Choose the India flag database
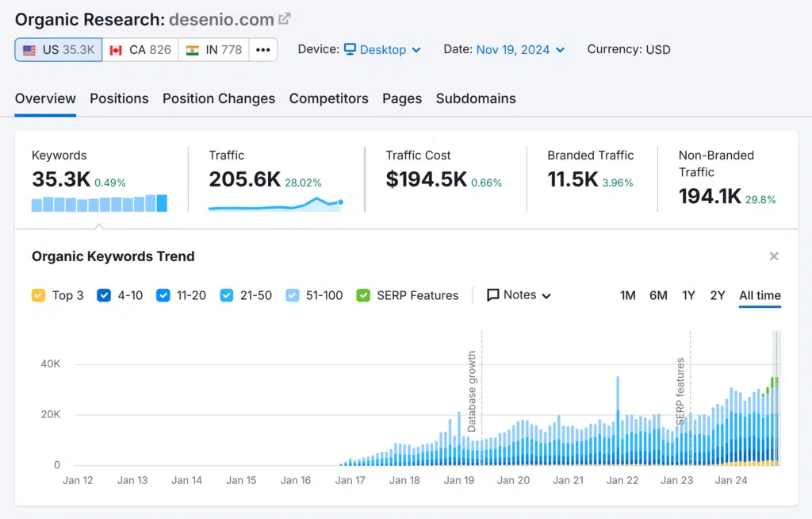This screenshot has height=519, width=812. click(x=213, y=49)
